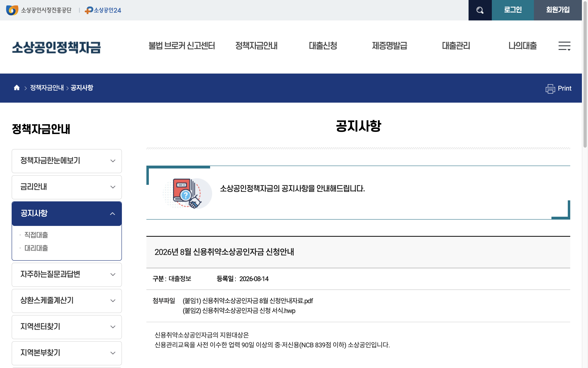Download 붙임2 신청 서식.hwp attachment
The width and height of the screenshot is (588, 368).
click(x=239, y=311)
